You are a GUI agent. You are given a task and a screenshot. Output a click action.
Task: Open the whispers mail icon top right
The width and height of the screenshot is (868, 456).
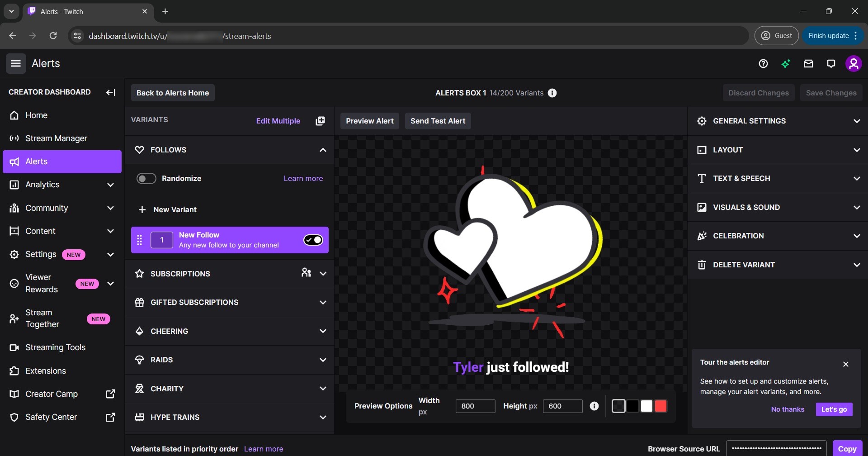(x=808, y=63)
